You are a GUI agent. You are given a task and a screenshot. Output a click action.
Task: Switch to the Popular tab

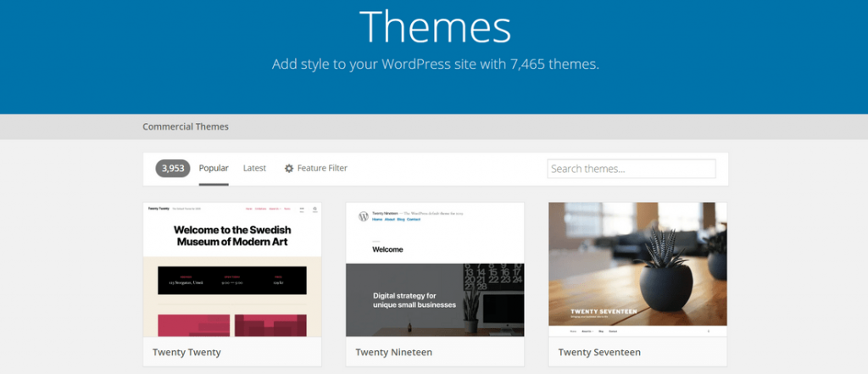point(214,168)
